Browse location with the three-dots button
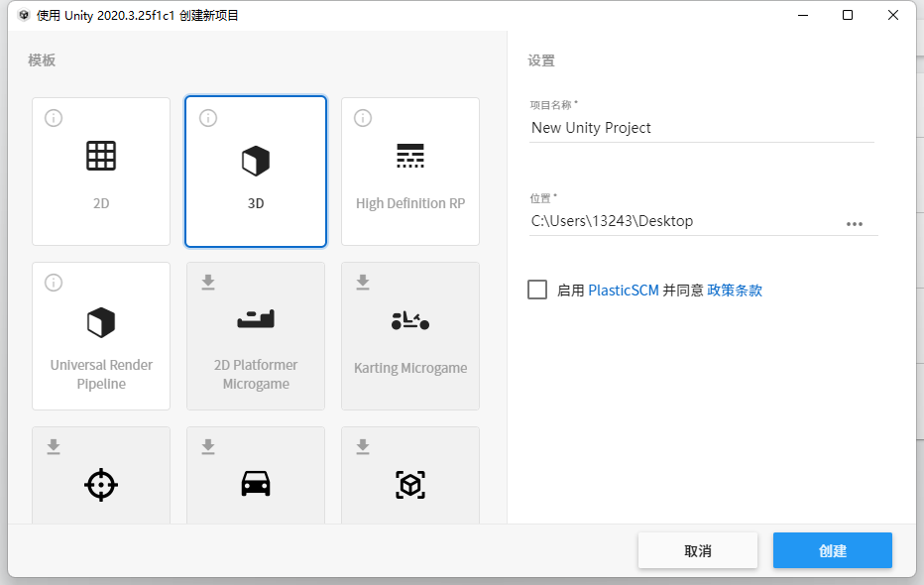 pos(855,224)
